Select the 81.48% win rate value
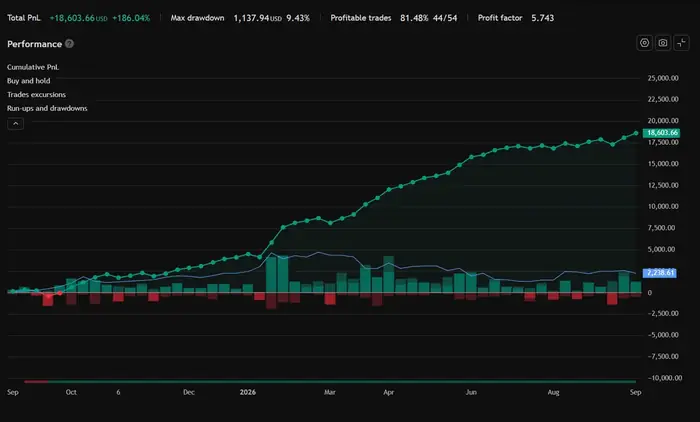 (x=414, y=18)
